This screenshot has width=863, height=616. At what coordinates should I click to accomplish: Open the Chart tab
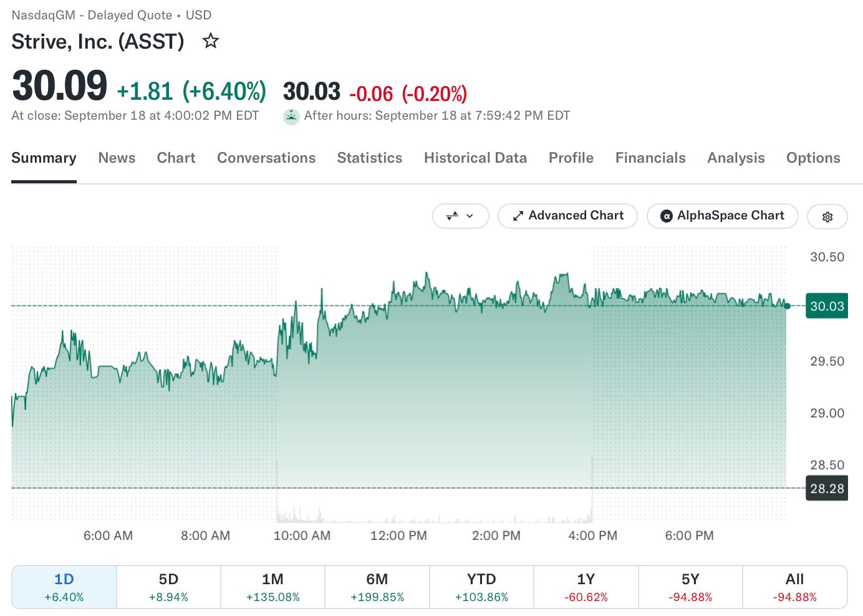click(176, 158)
